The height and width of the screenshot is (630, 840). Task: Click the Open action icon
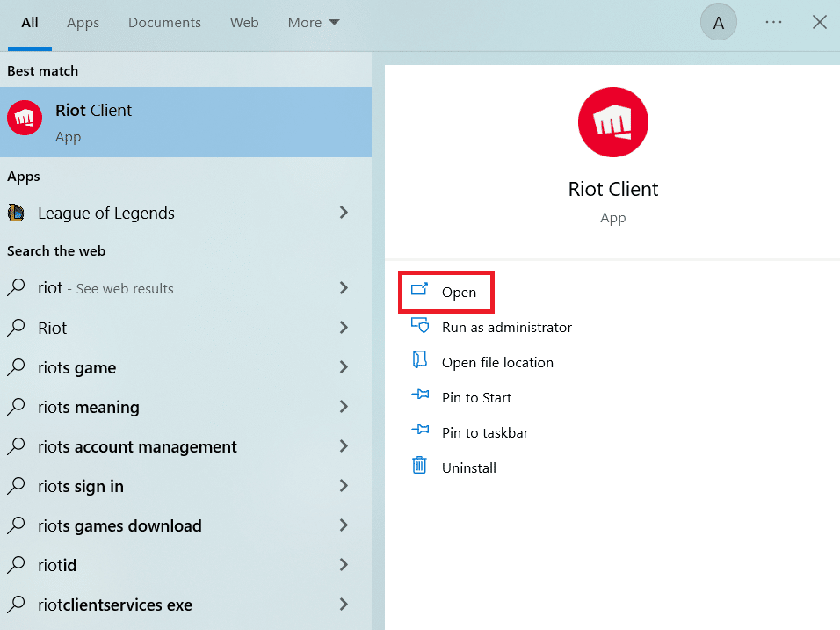(419, 290)
